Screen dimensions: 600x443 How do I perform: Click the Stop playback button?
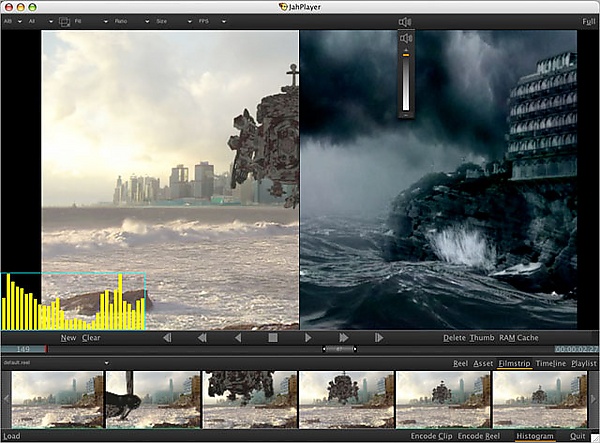pos(272,338)
